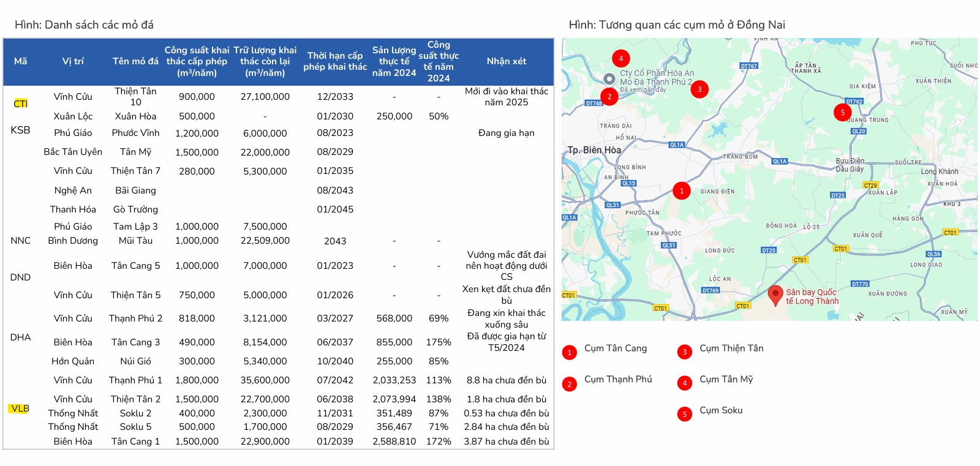The image size is (980, 466).
Task: Click the yellow-highlighted CTI code
Action: [x=21, y=103]
